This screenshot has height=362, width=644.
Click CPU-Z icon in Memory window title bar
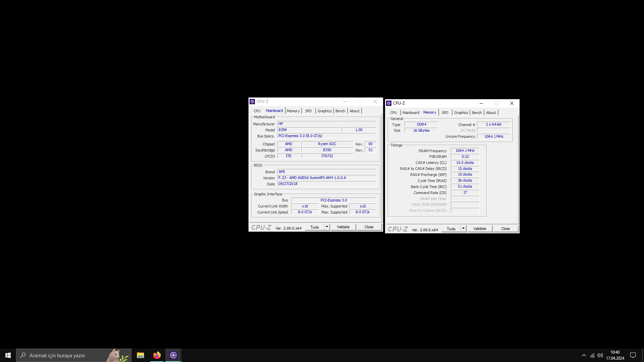(389, 103)
